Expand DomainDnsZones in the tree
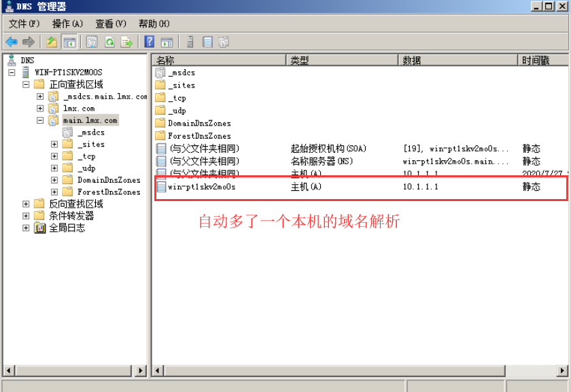Screen dimensions: 571x392 coord(54,180)
